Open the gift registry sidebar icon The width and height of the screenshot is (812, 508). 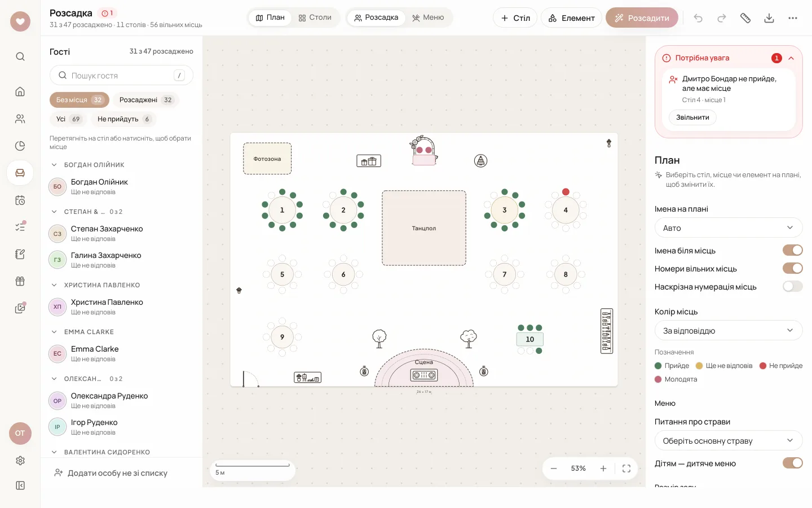click(20, 281)
